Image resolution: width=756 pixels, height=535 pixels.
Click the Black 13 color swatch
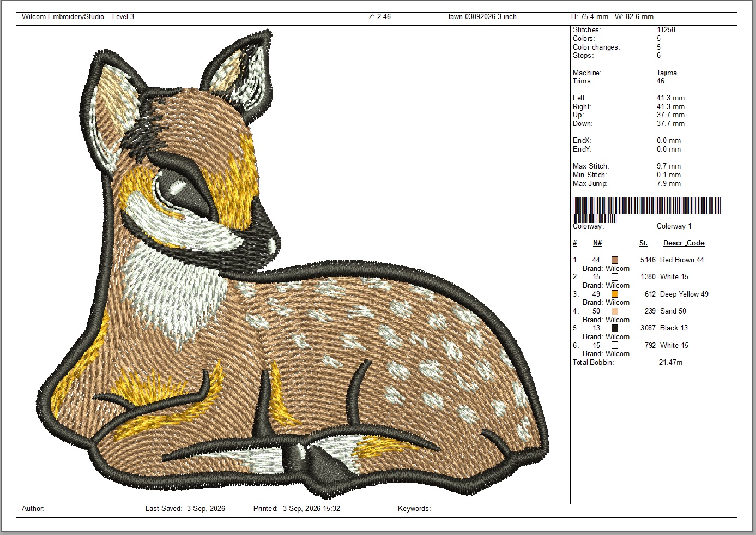coord(615,328)
